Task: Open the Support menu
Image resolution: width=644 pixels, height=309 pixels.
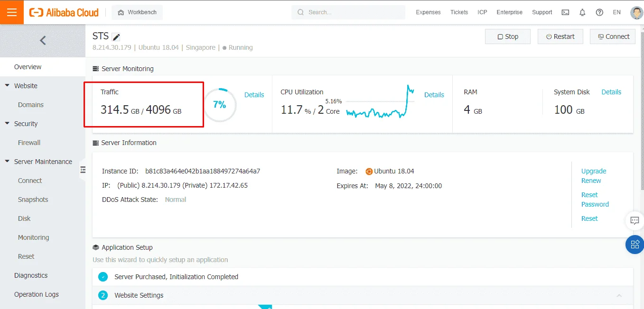Action: click(542, 12)
